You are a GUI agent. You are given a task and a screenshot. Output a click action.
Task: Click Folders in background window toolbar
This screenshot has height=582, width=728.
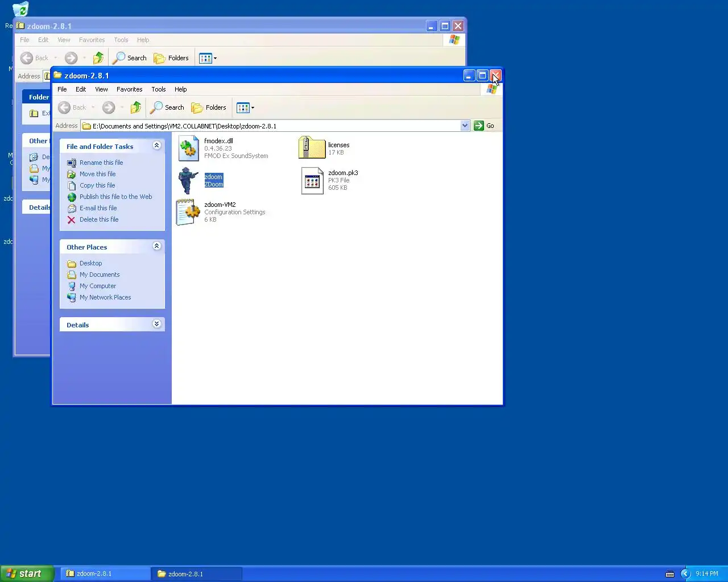(x=171, y=58)
